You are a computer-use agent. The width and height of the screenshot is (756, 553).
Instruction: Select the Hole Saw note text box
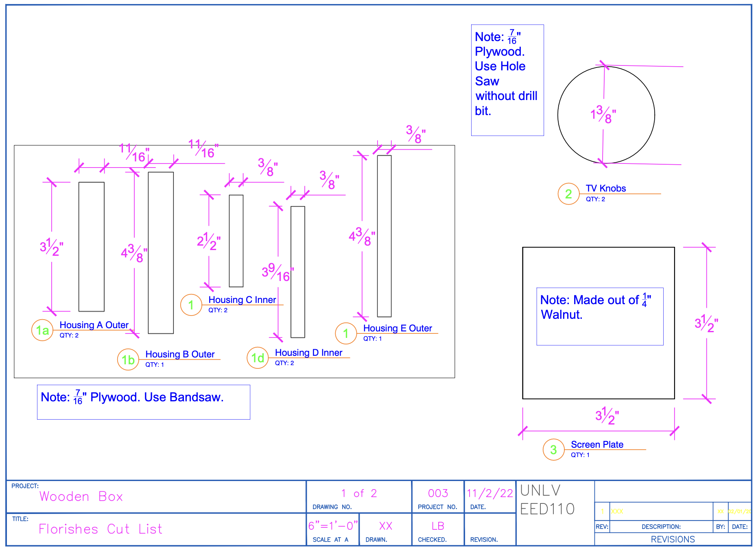507,80
